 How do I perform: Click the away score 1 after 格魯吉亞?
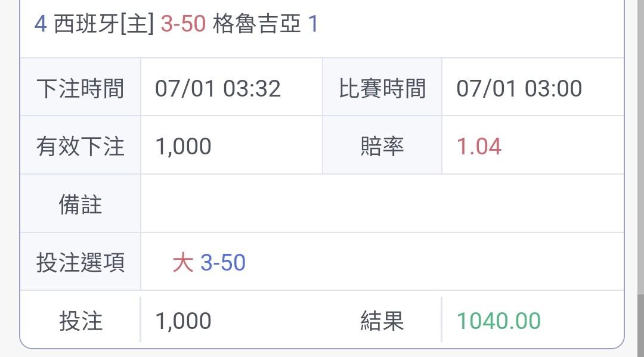(313, 25)
